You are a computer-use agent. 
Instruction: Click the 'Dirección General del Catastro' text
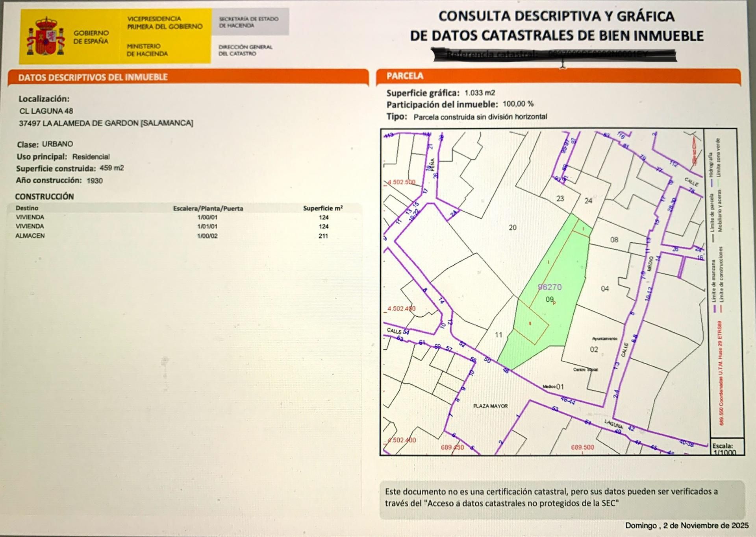pos(245,50)
